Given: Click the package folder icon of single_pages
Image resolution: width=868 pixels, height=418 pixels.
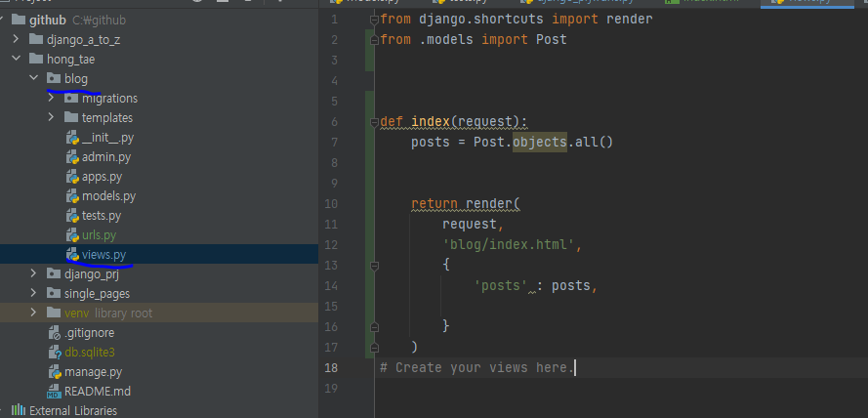Looking at the screenshot, I should pos(54,293).
